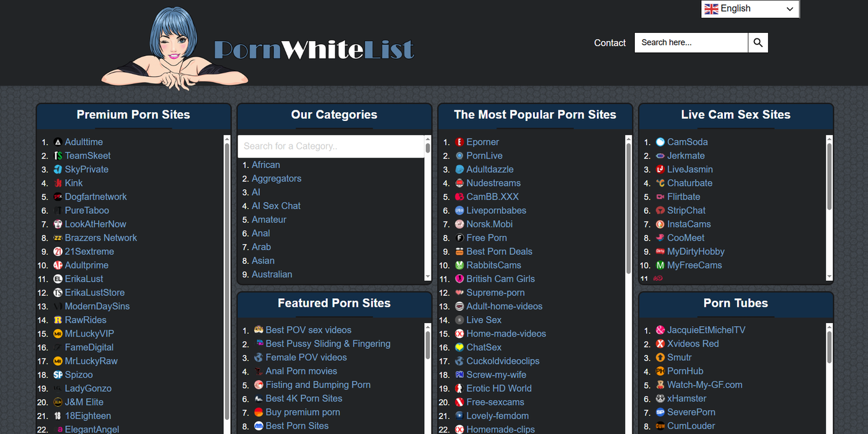Viewport: 868px width, 434px height.
Task: Open the ModernDaySins link
Action: pyautogui.click(x=97, y=306)
